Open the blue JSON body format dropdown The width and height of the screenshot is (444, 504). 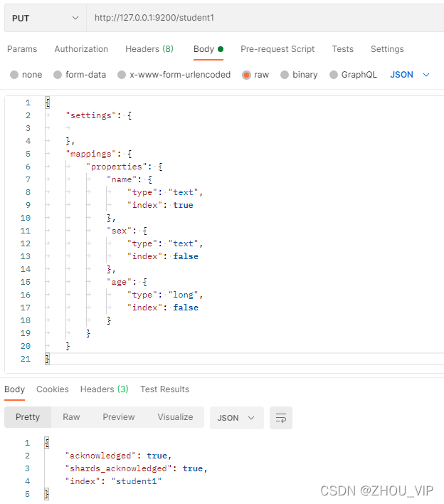coord(410,75)
